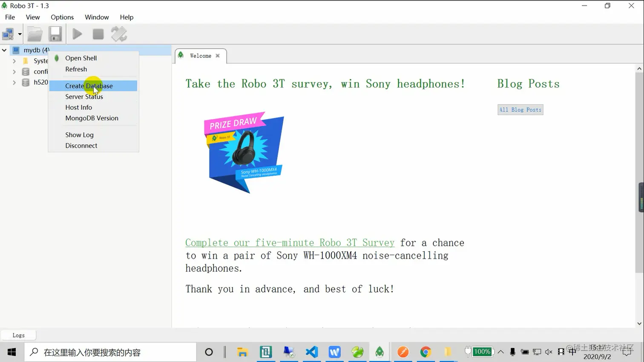Screen dimensions: 644x362
Task: Collapse the mydb connection node
Action: click(x=4, y=50)
